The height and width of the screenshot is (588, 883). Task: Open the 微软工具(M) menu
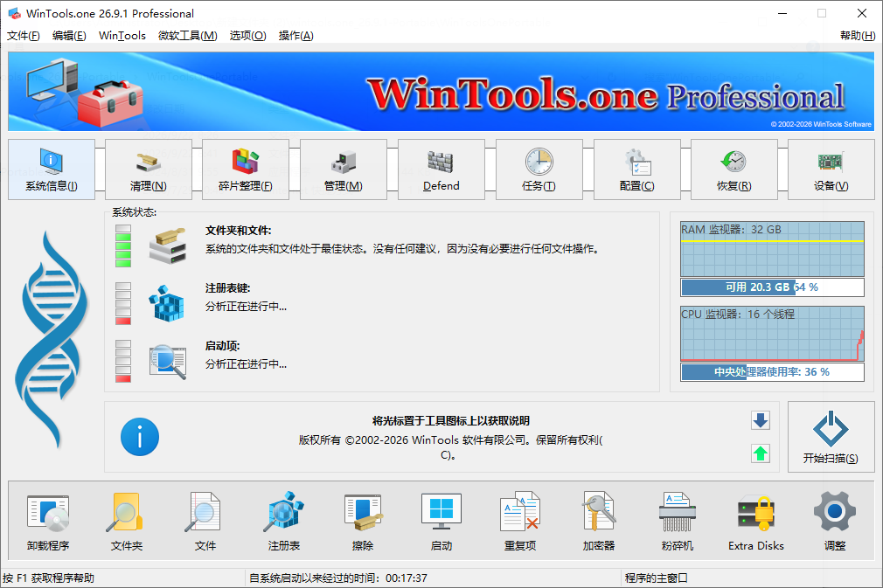[x=187, y=36]
